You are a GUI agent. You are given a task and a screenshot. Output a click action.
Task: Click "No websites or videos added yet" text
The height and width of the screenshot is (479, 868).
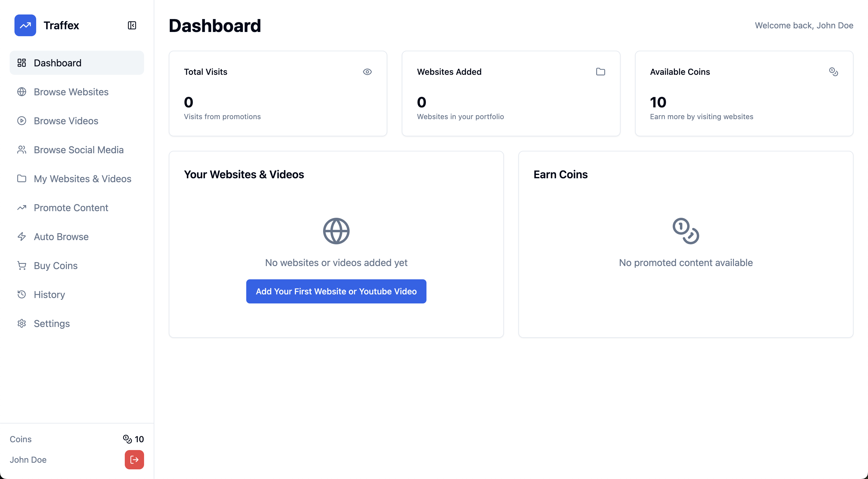click(336, 263)
